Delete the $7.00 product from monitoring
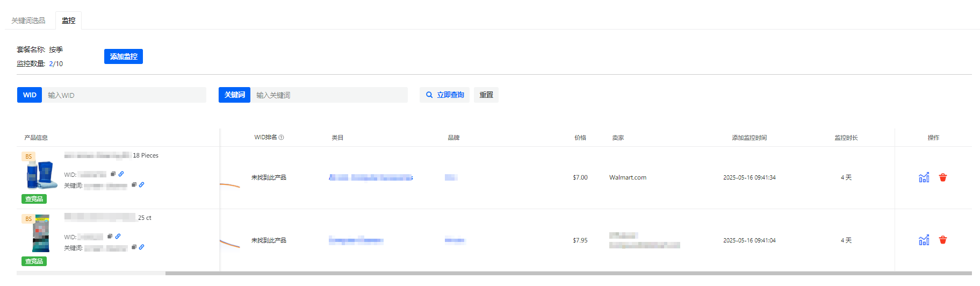980x286 pixels. (x=942, y=177)
